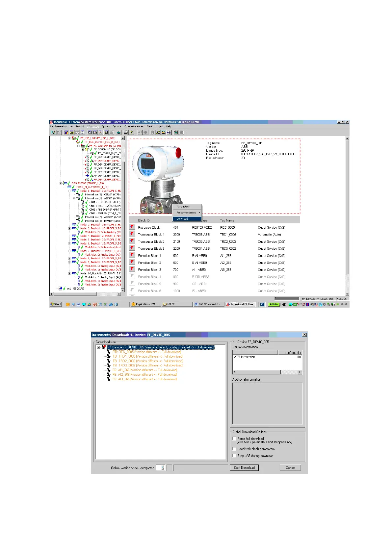This screenshot has height=554, width=392.
Task: Click the Function Block 1 F icon
Action: pos(132,255)
